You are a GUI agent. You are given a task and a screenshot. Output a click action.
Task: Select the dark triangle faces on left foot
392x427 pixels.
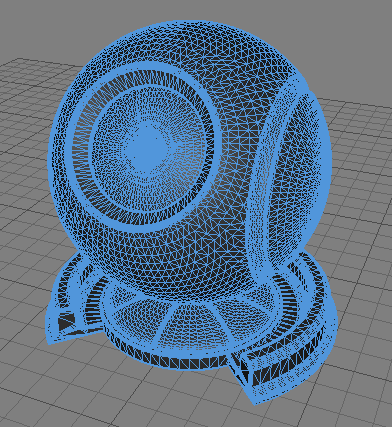(x=67, y=322)
